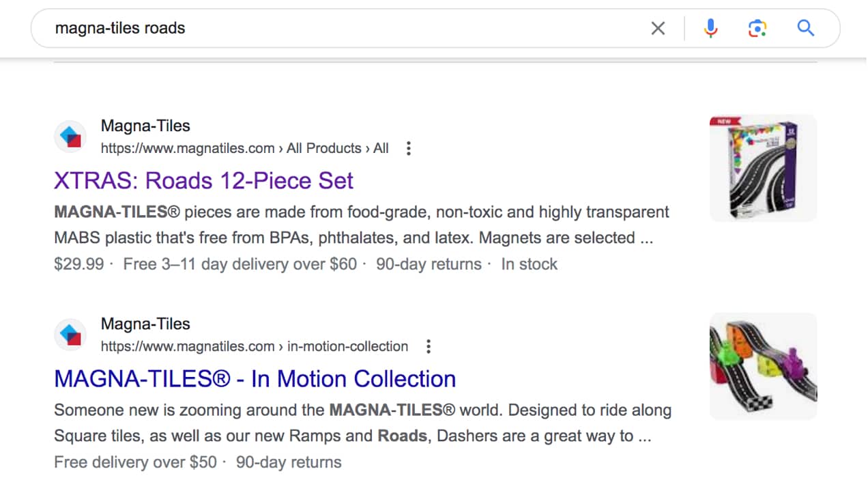Viewport: 868px width, 478px height.
Task: Click the In stock status text
Action: pyautogui.click(x=530, y=264)
